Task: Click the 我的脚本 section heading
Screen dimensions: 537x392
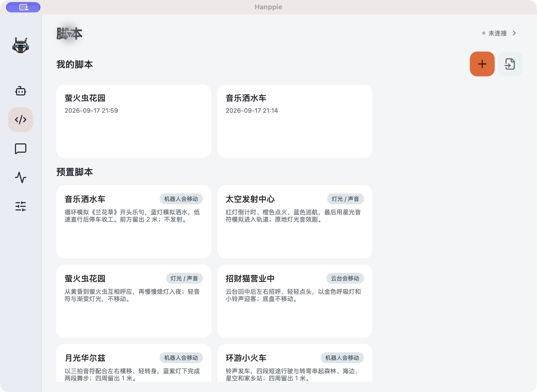Action: pyautogui.click(x=75, y=64)
